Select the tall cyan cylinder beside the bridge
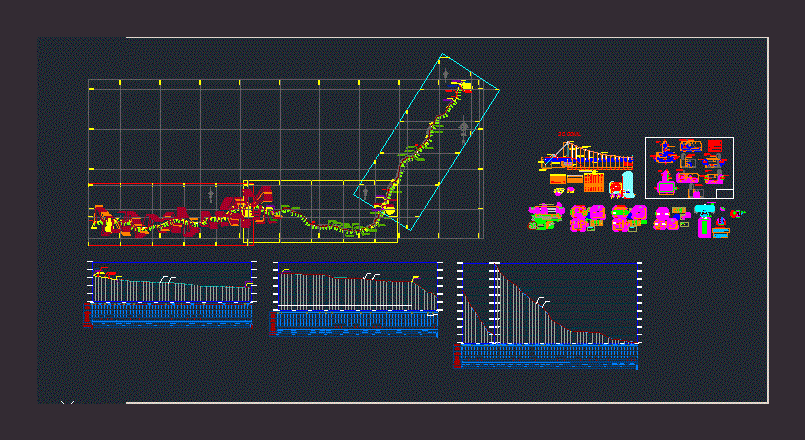Screen dimensions: 805x440 627,184
